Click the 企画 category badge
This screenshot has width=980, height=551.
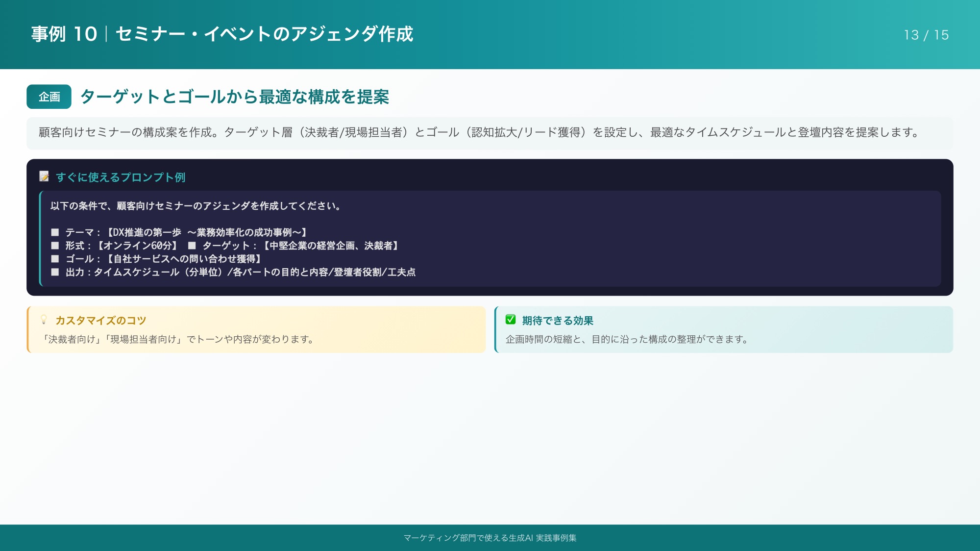point(49,97)
